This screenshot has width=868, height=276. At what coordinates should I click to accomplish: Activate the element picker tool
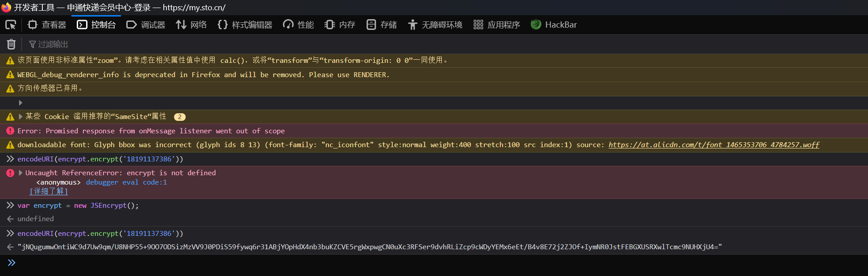click(x=11, y=25)
